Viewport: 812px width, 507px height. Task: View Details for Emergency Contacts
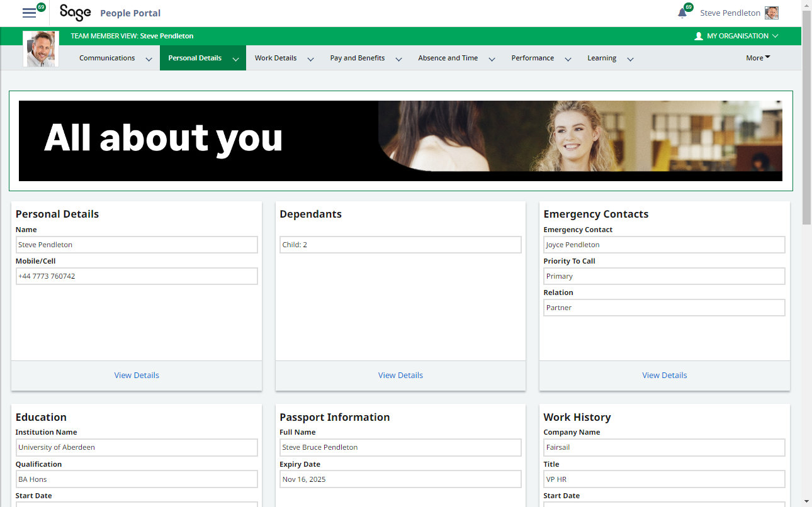coord(664,376)
